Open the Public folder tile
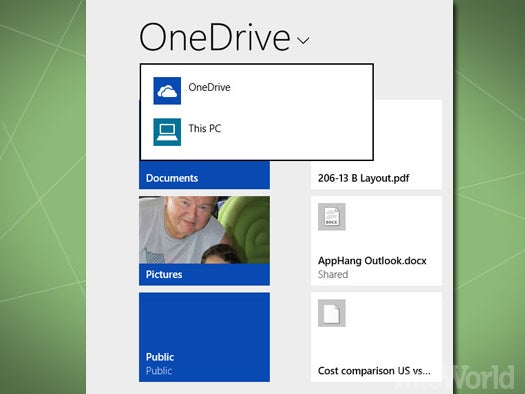The height and width of the screenshot is (394, 525). click(x=204, y=337)
